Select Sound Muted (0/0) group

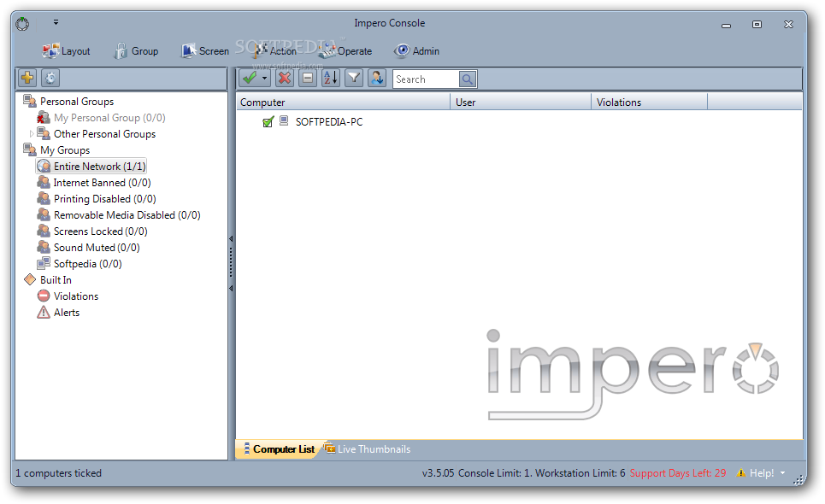pos(97,248)
